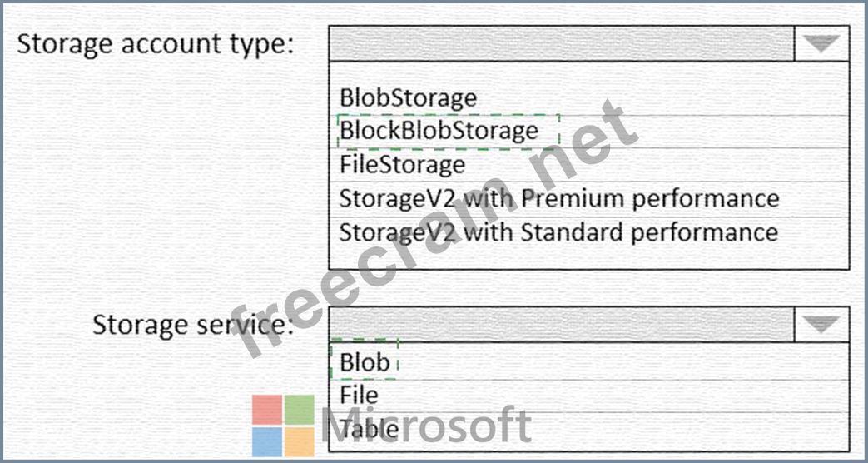Click the green square of Microsoft logo
The width and height of the screenshot is (868, 463).
pyautogui.click(x=300, y=410)
